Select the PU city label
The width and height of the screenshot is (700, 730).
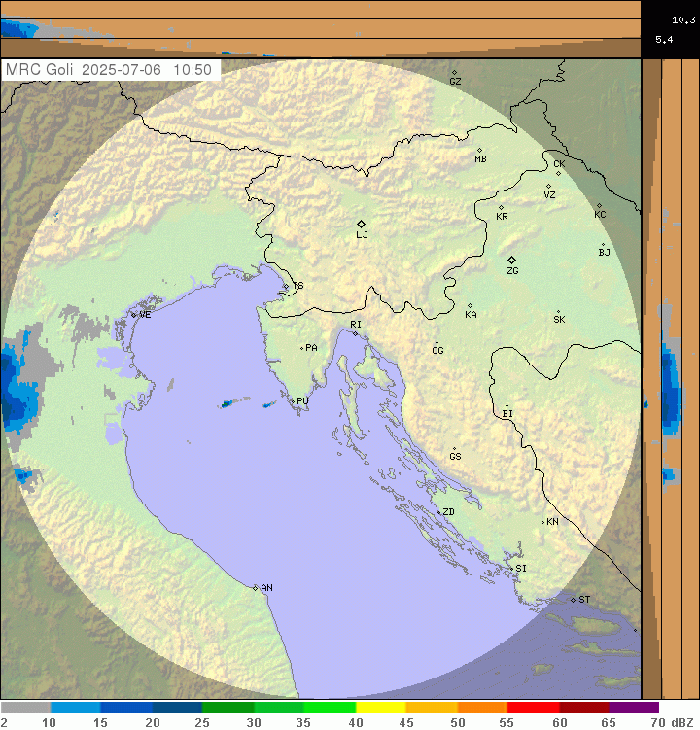point(302,400)
